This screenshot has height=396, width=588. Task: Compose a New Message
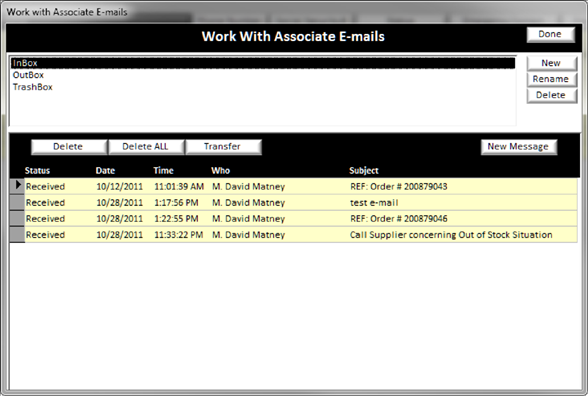point(519,147)
